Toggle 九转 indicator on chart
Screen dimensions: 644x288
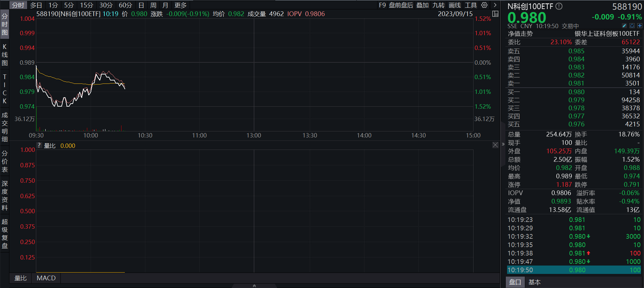coord(438,5)
